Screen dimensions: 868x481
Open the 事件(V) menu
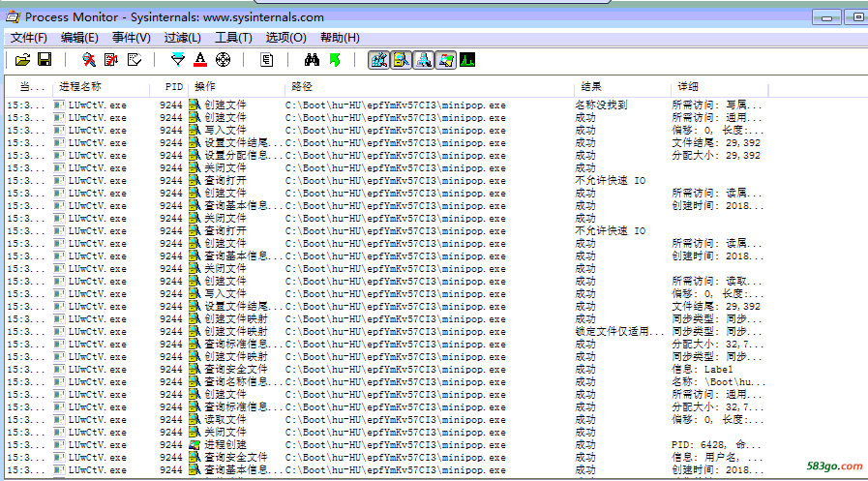point(132,38)
